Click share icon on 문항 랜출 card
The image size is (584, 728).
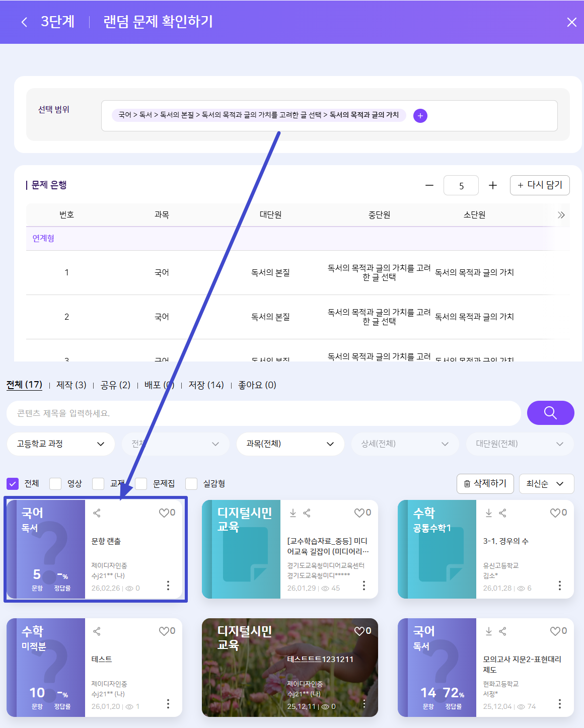97,513
